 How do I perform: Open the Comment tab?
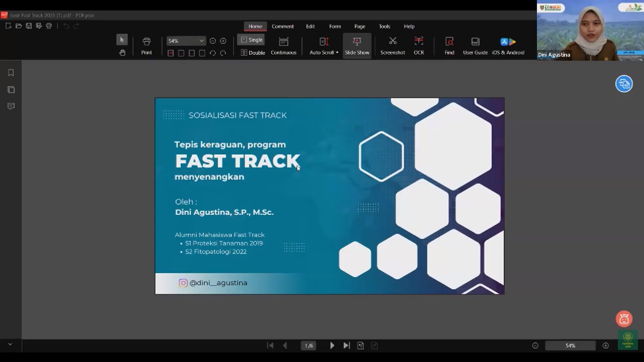(x=283, y=26)
